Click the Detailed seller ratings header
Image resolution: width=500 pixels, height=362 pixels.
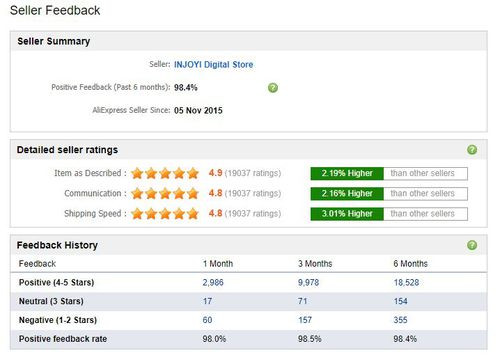coord(67,150)
